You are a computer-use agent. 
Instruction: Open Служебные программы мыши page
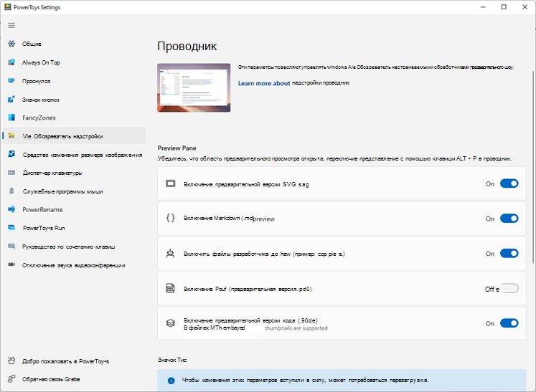click(74, 191)
